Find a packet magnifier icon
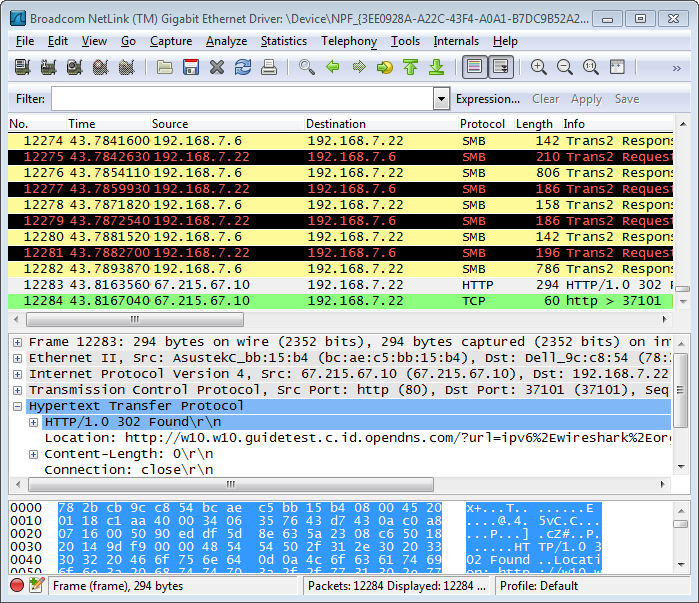This screenshot has width=699, height=603. tap(307, 67)
